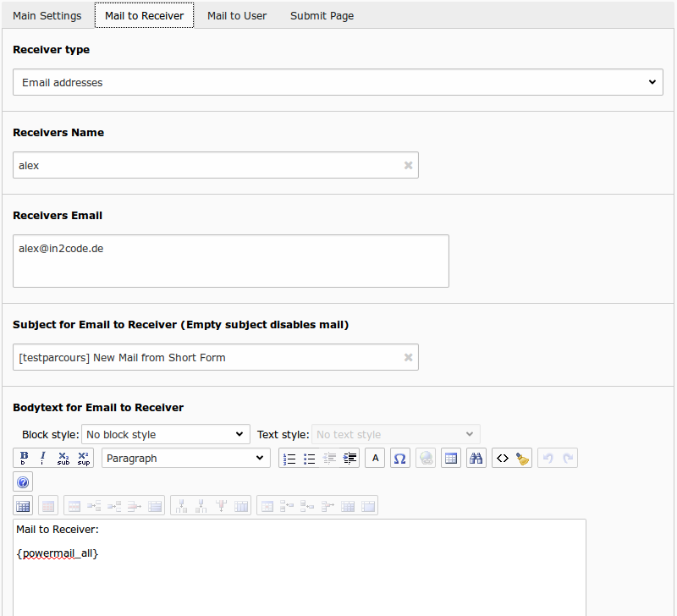Expand the Receiver type dropdown
677x616 pixels.
click(x=338, y=82)
